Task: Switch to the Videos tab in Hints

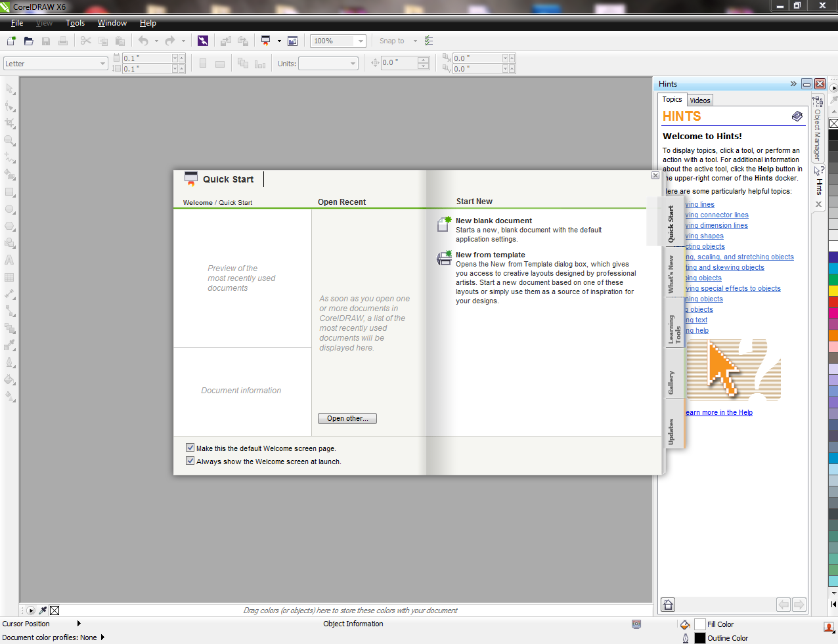Action: (x=699, y=100)
